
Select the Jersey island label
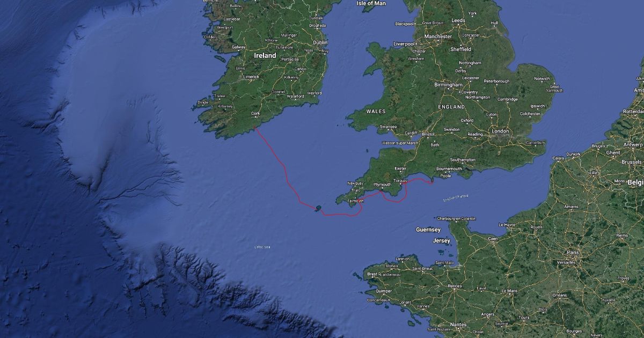point(442,241)
